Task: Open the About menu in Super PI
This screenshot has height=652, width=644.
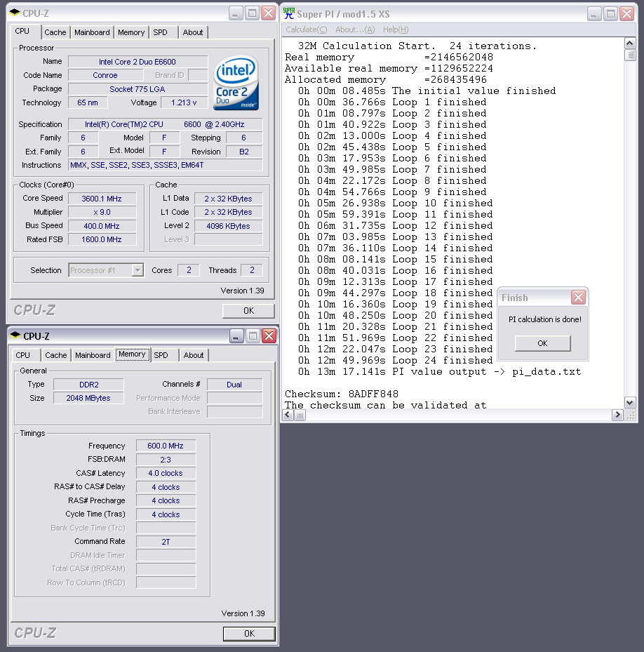Action: 355,29
